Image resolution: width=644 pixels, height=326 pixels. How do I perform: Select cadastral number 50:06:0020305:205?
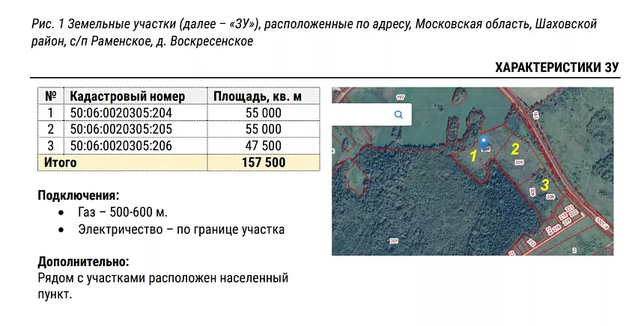point(121,129)
